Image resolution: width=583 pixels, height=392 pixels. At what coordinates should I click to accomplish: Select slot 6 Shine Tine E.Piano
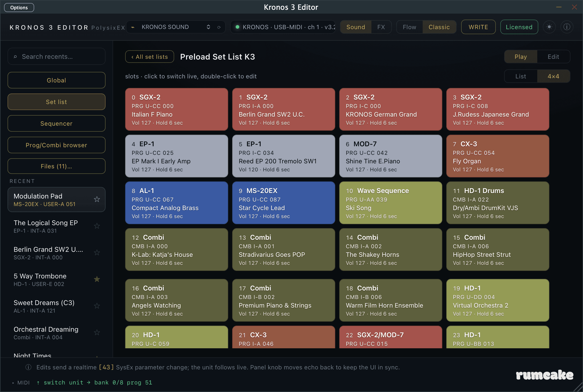point(391,156)
